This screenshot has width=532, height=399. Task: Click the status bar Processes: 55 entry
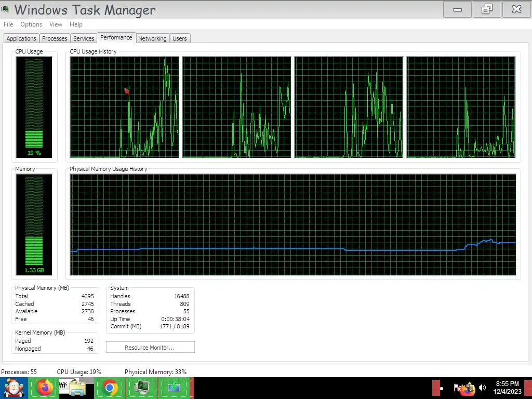click(19, 372)
